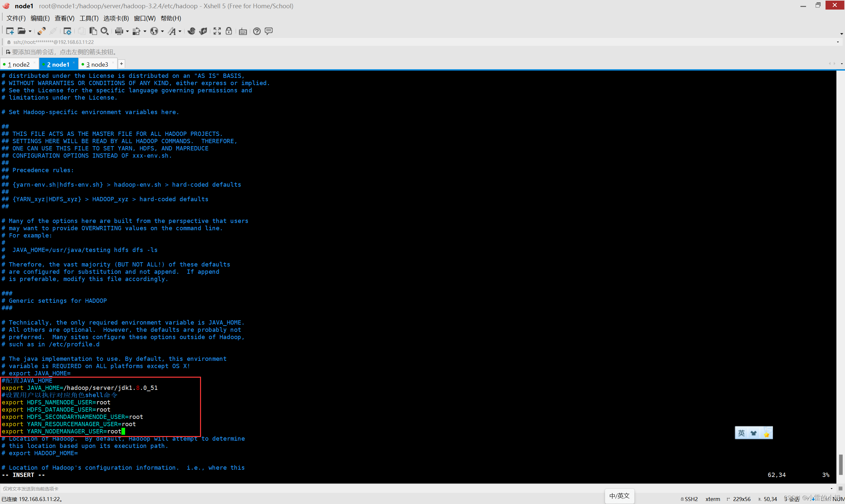Screen dimensions: 845x504
Task: Click the Help question mark icon
Action: click(x=257, y=31)
